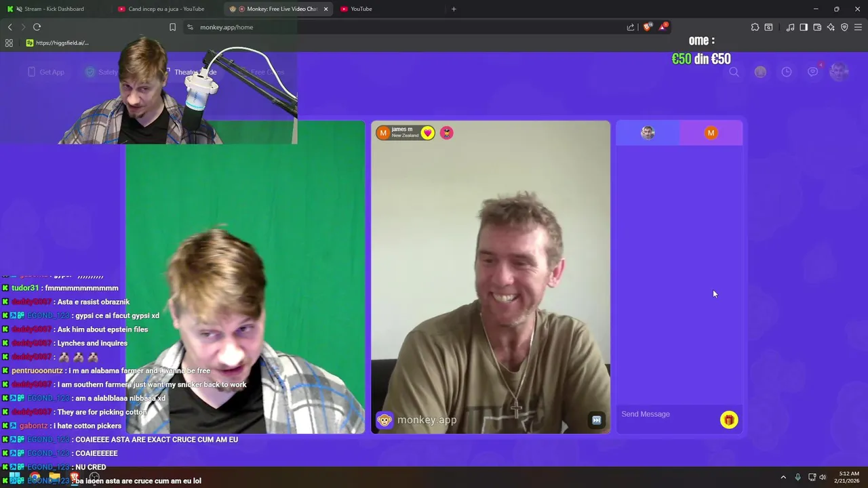Open james m profile avatar M
Image resolution: width=868 pixels, height=488 pixels.
[383, 133]
